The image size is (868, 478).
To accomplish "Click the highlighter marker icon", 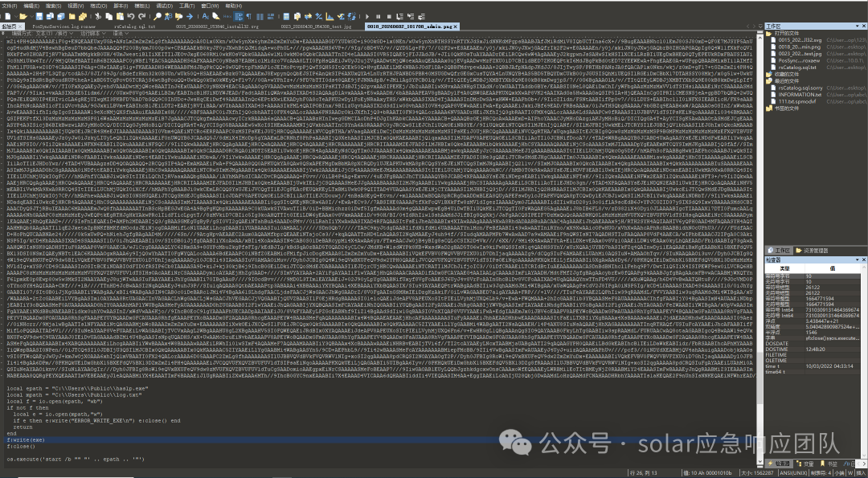I will (215, 16).
